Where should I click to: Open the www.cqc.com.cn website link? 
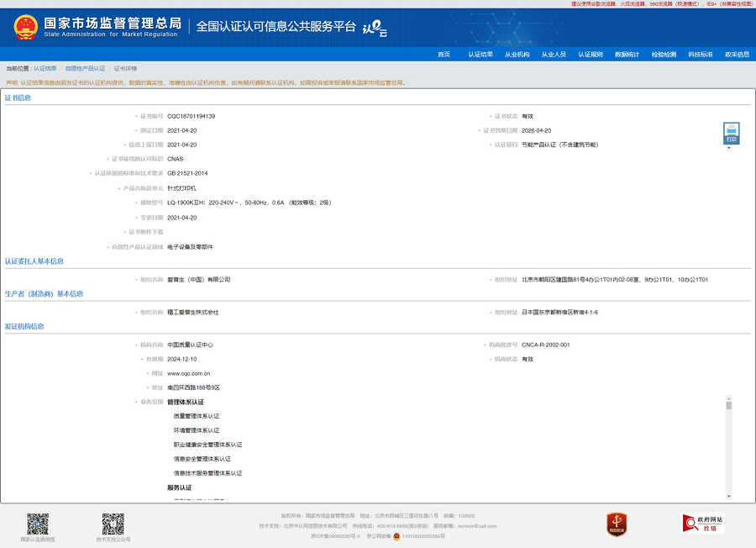(x=188, y=373)
